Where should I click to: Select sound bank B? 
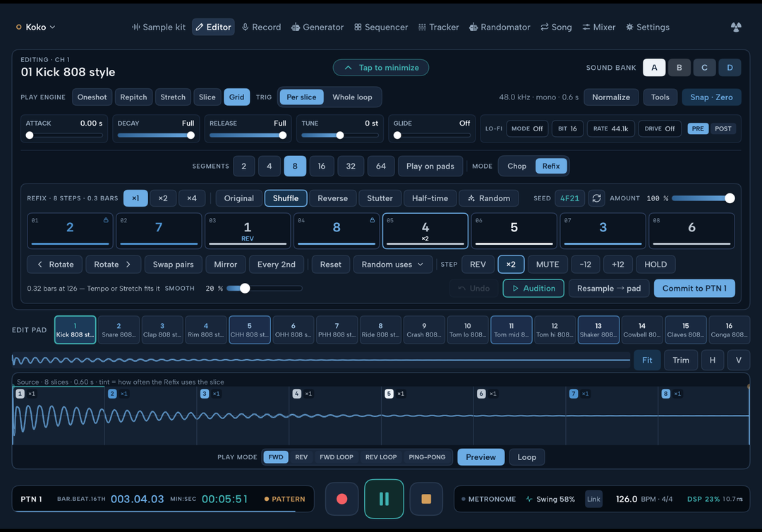pyautogui.click(x=679, y=68)
